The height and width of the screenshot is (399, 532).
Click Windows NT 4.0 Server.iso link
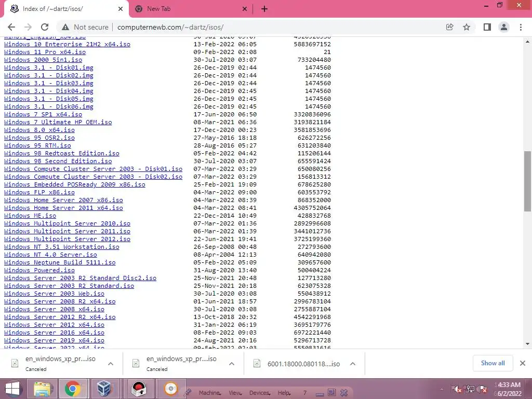point(50,255)
